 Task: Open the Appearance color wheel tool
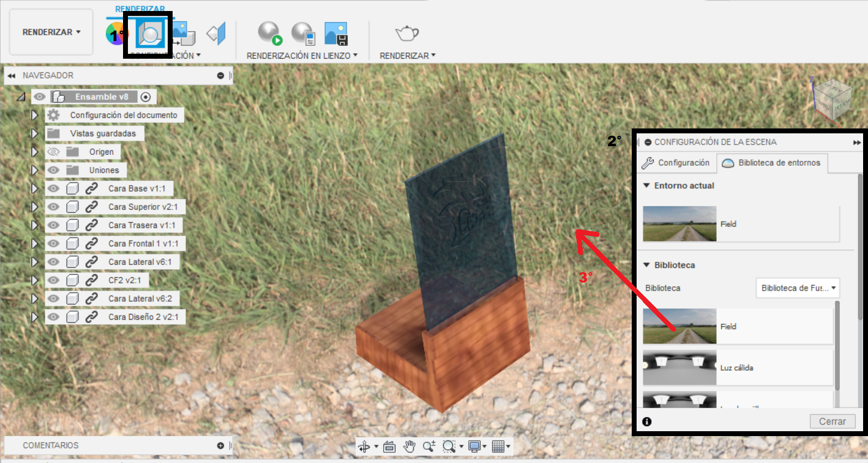(x=114, y=34)
